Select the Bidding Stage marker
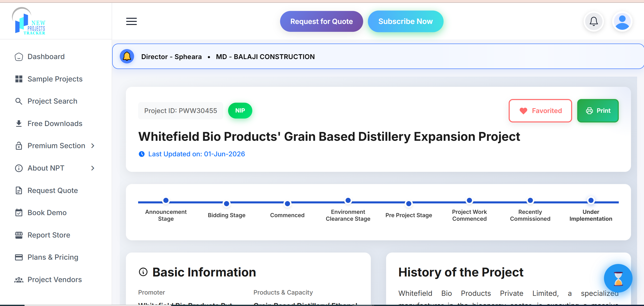 (x=227, y=204)
